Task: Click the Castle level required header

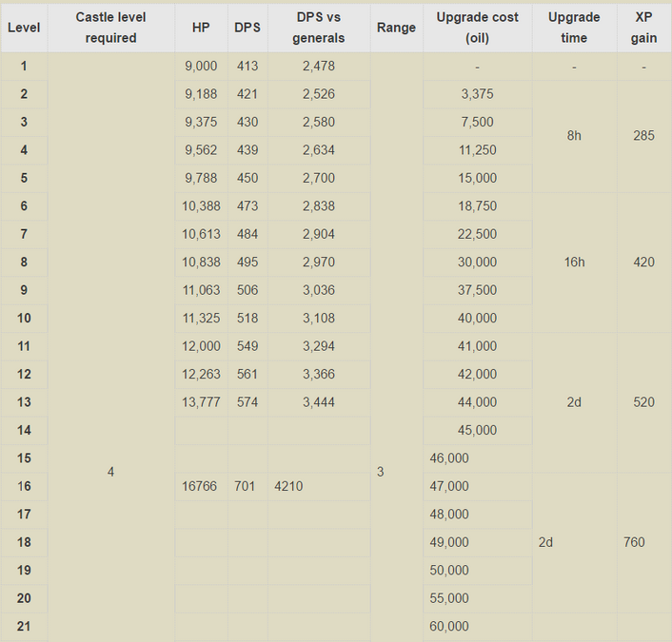Action: tap(111, 28)
